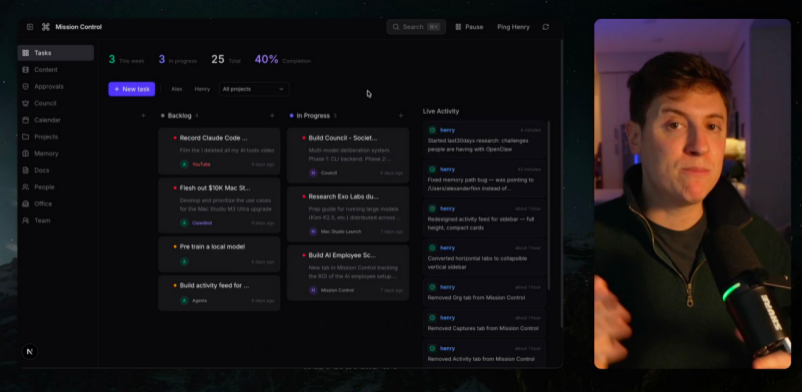
Task: Collapse the sidebar using the panel icon
Action: 30,27
